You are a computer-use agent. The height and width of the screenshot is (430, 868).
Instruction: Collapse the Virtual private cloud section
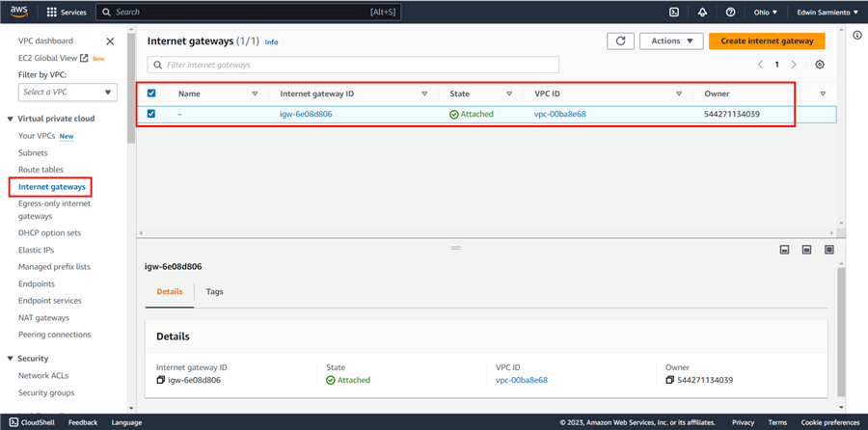pyautogui.click(x=10, y=119)
